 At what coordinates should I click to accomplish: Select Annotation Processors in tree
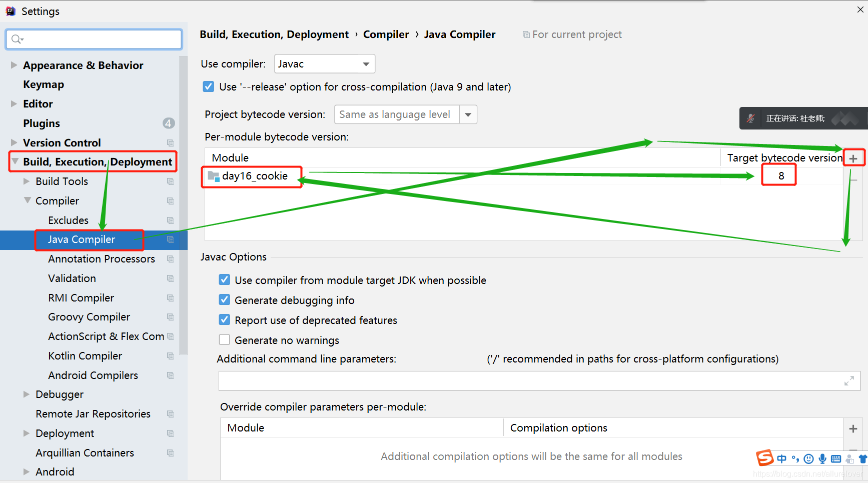102,259
